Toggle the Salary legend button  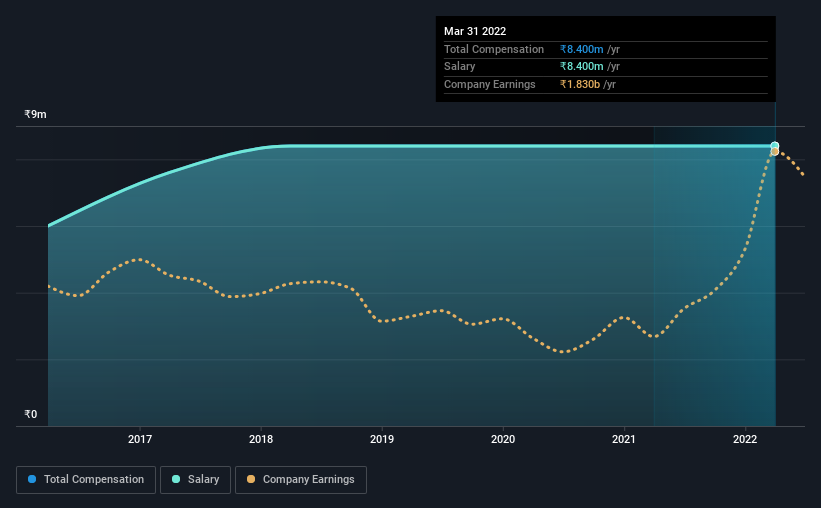[x=195, y=480]
